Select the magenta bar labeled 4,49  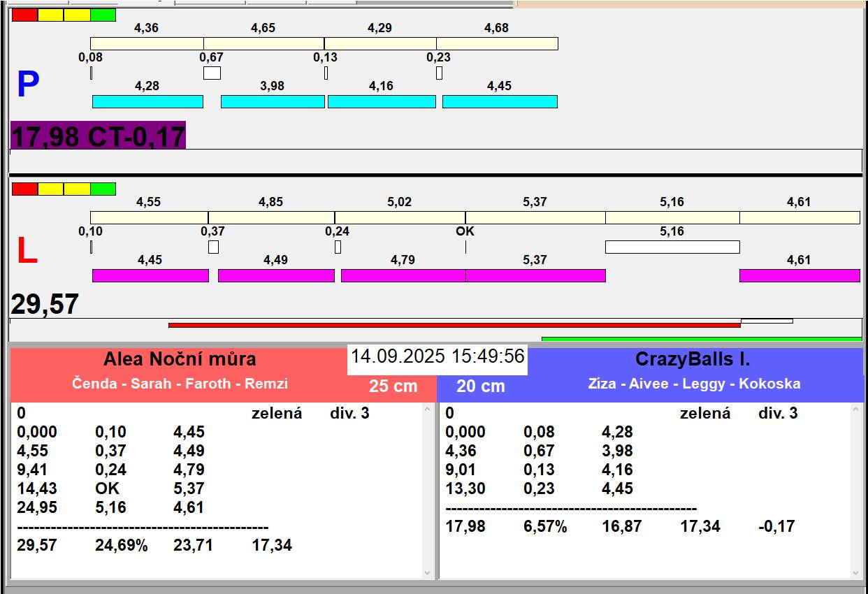pyautogui.click(x=276, y=275)
